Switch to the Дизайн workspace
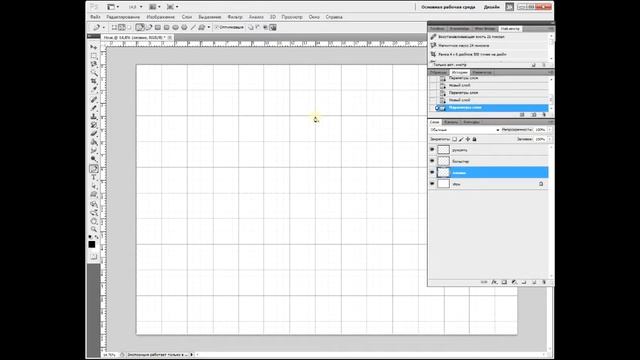The image size is (640, 360). pyautogui.click(x=491, y=7)
